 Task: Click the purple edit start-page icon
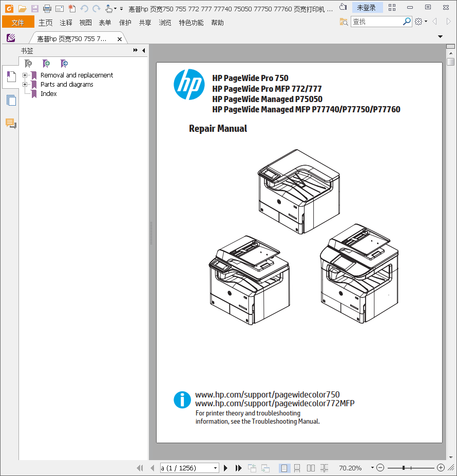coord(11,38)
